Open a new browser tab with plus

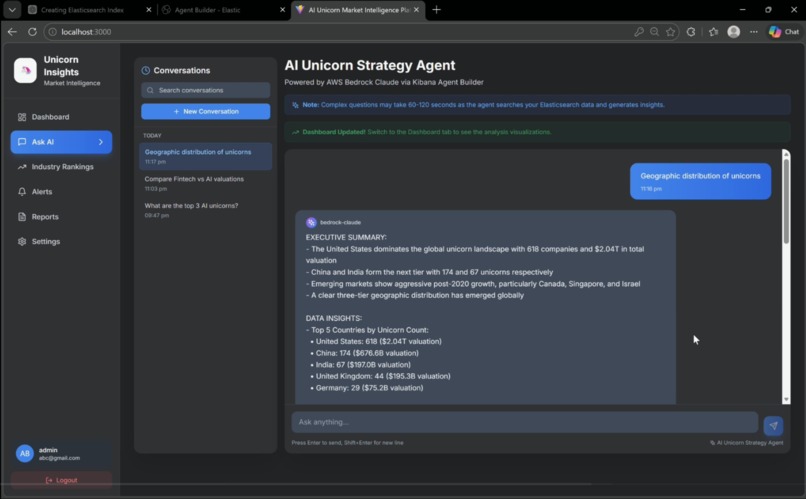click(436, 10)
